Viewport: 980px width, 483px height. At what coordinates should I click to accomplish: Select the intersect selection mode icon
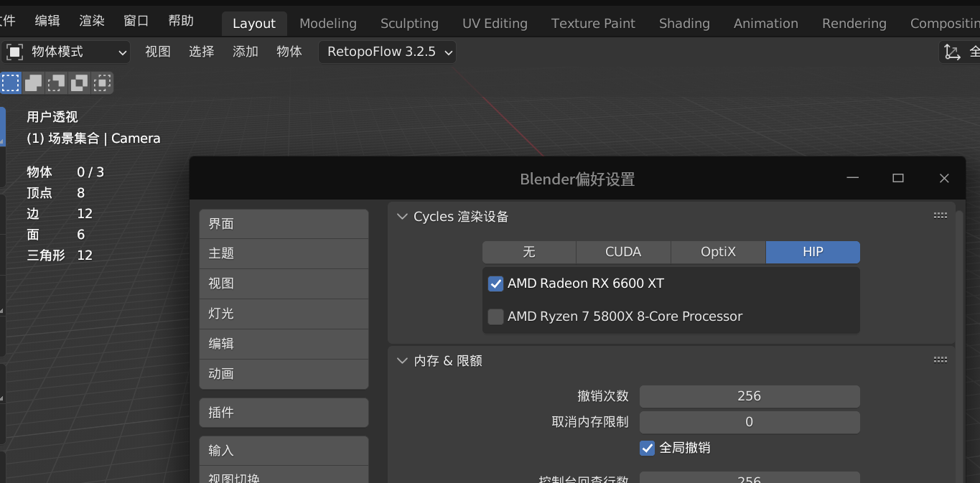[102, 83]
